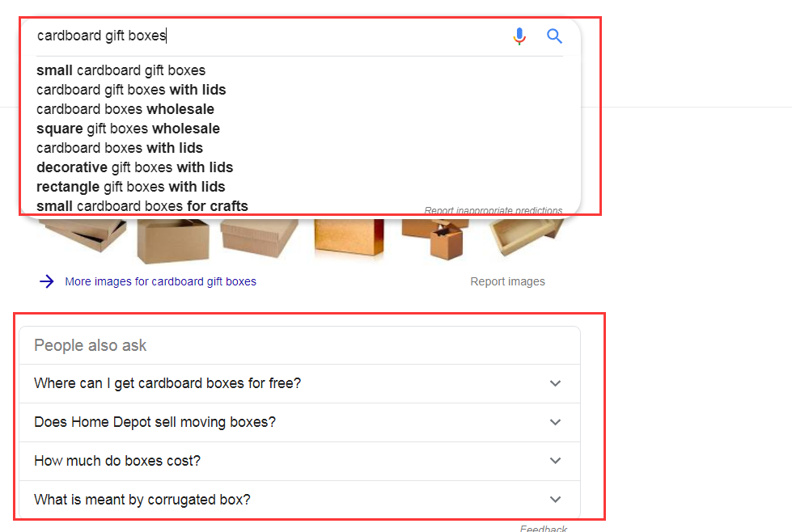Viewport: 792px width, 532px height.
Task: Select "small cardboard boxes for crafts" suggestion
Action: click(x=142, y=206)
